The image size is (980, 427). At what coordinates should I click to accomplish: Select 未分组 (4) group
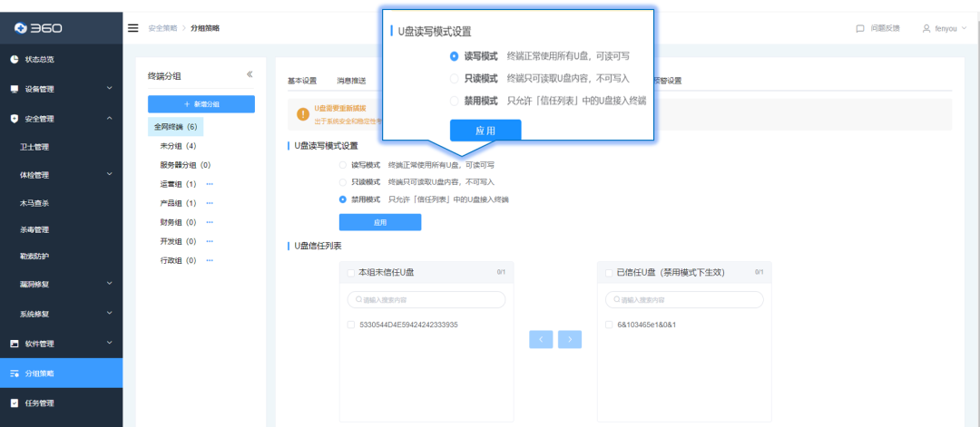pos(178,146)
